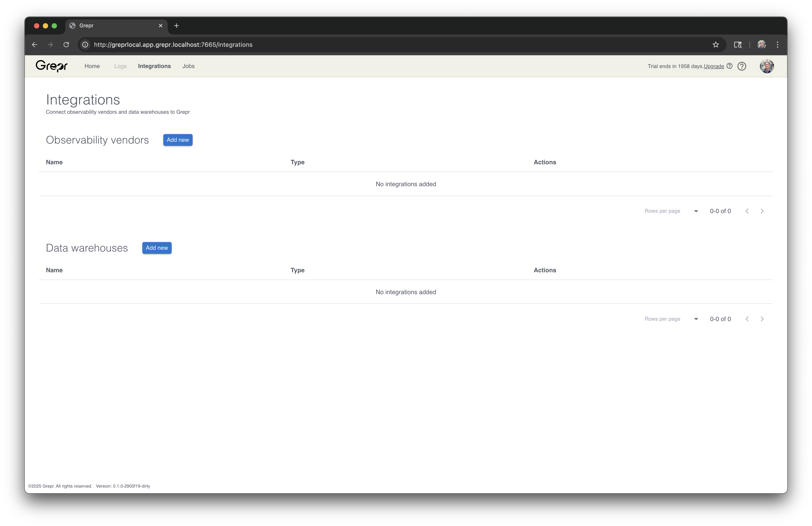The image size is (812, 526).
Task: Select the Integrations navigation item
Action: (x=154, y=66)
